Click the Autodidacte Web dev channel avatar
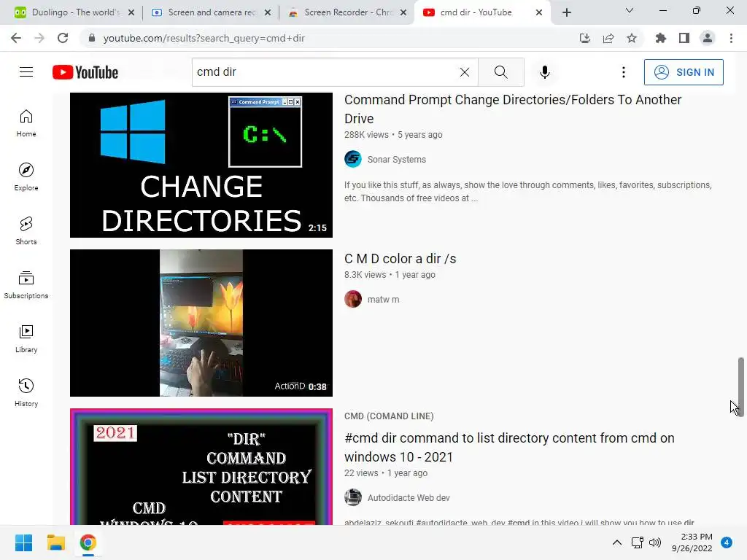Image resolution: width=747 pixels, height=560 pixels. (353, 497)
